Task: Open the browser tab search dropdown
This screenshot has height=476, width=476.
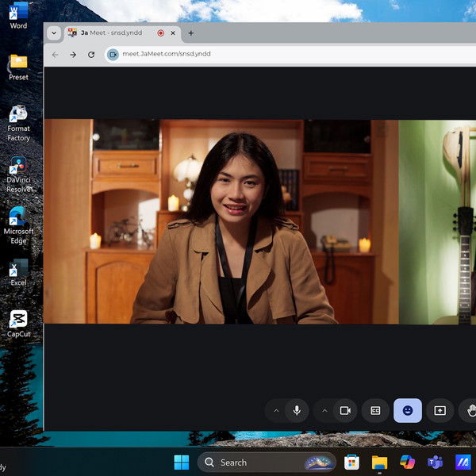Action: tap(54, 33)
